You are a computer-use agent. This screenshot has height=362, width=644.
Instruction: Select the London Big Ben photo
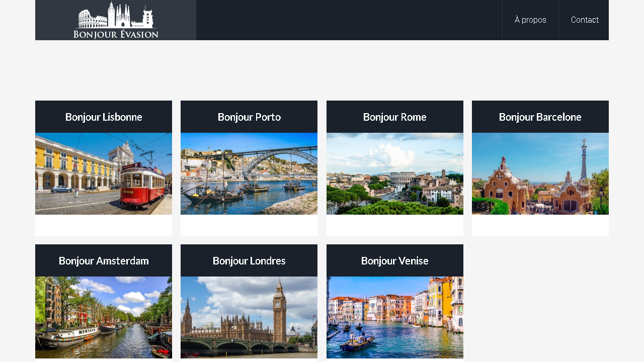(x=249, y=318)
